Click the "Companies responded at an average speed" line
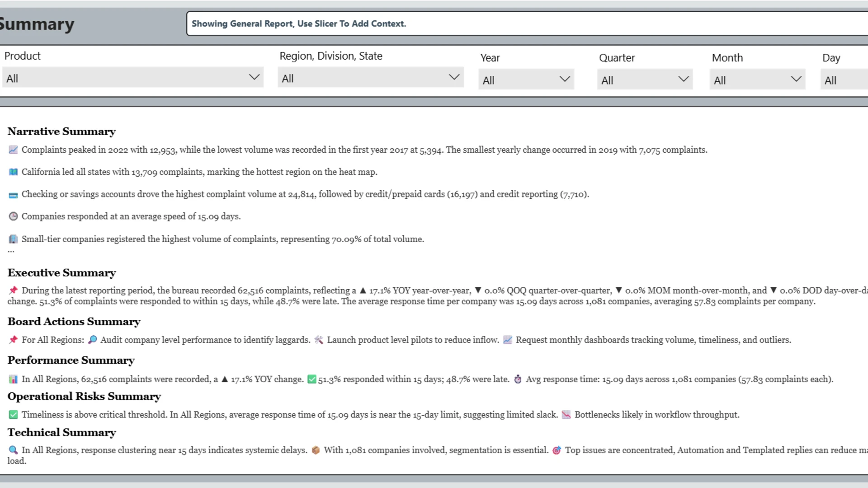Screen dimensions: 868x488 [x=131, y=216]
